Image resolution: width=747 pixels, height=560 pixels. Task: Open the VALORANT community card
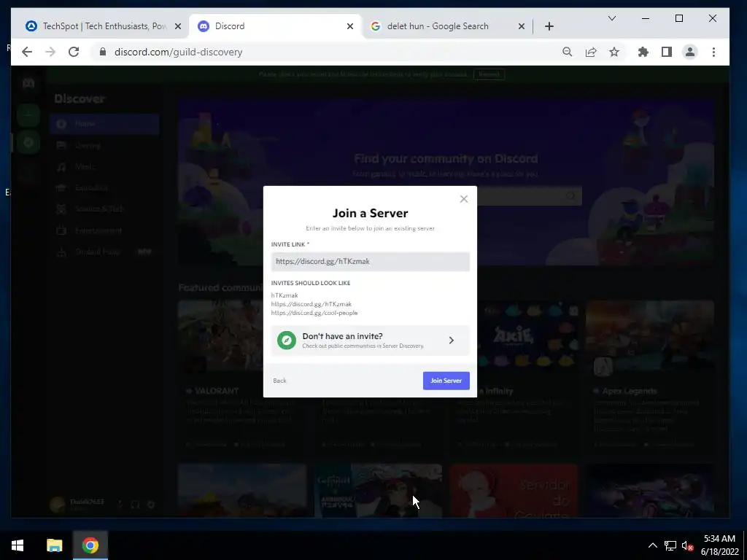click(x=242, y=376)
